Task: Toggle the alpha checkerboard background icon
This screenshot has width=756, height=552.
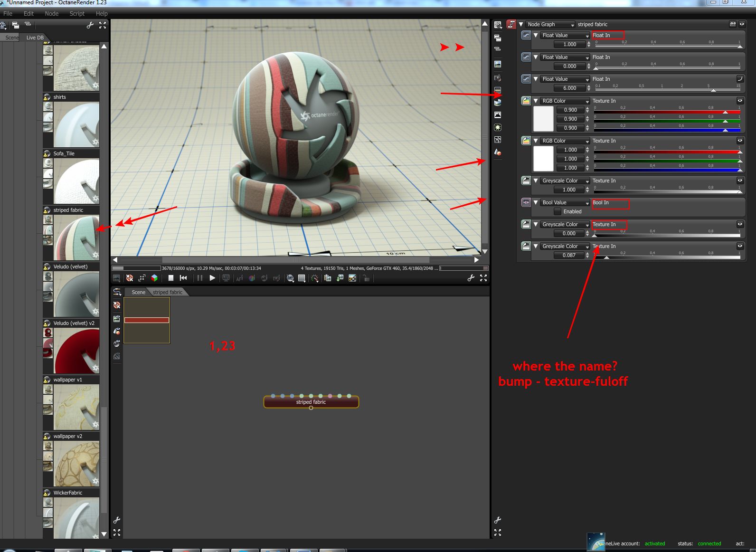Action: [x=352, y=278]
